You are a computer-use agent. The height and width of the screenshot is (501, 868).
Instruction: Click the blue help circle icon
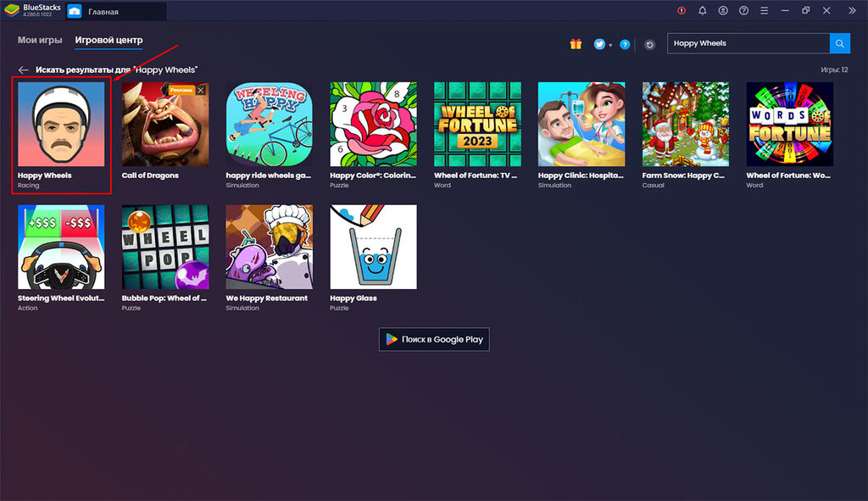click(625, 44)
